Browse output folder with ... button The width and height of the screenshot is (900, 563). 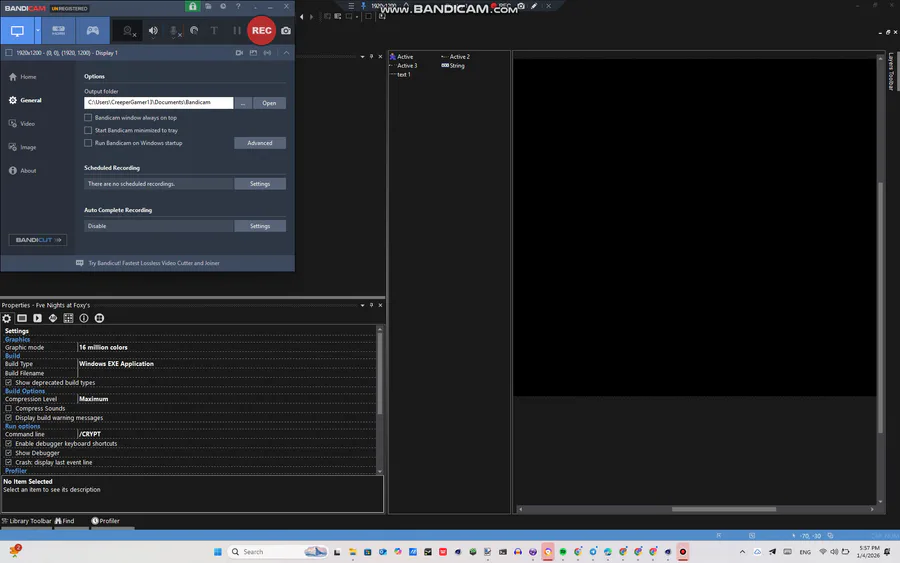point(243,103)
